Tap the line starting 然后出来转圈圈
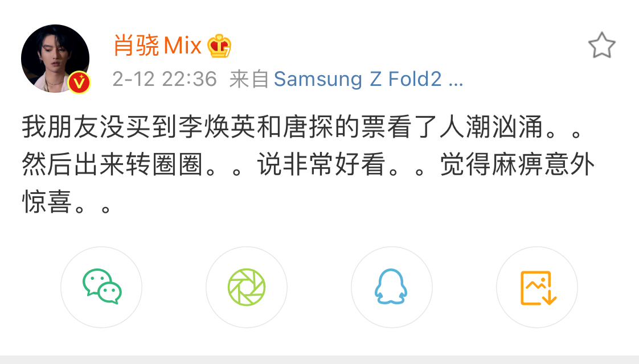The image size is (639, 364). click(x=308, y=165)
